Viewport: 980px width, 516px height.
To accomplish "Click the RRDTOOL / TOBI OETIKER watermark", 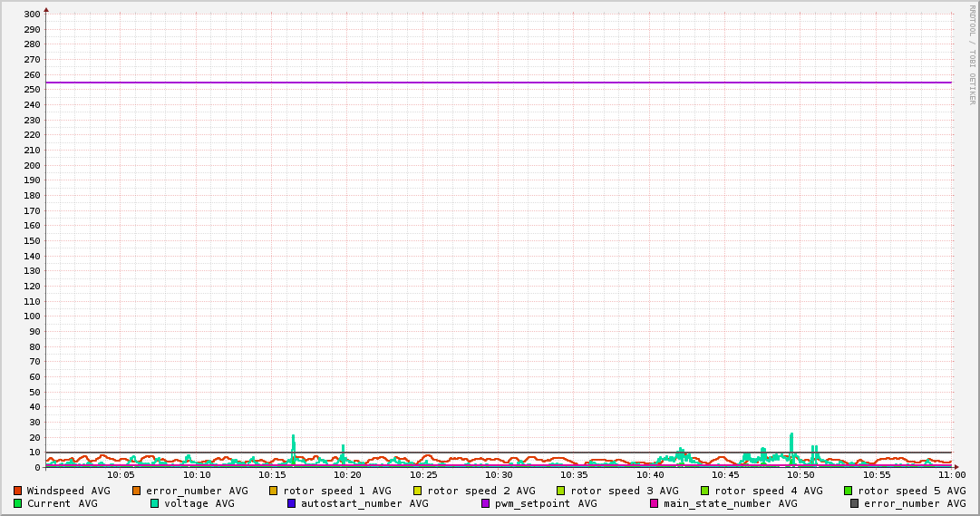I will [972, 54].
